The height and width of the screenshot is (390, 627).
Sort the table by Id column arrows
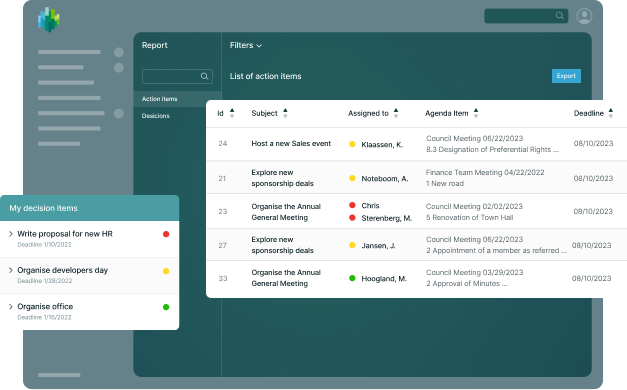232,113
